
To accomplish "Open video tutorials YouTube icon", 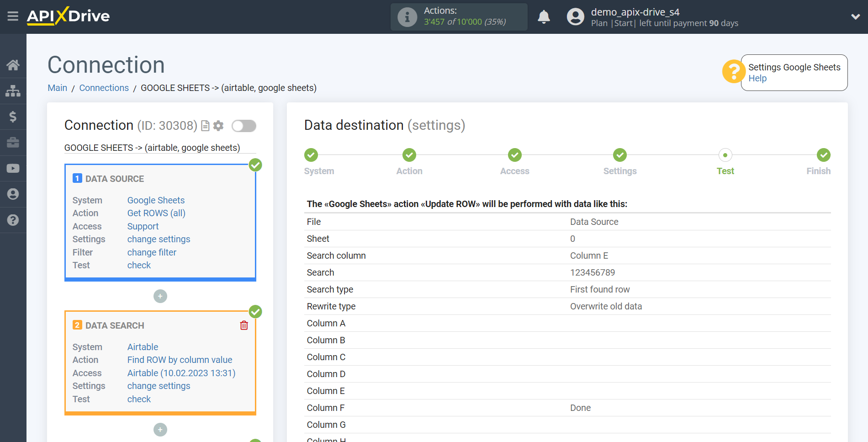I will 13,168.
